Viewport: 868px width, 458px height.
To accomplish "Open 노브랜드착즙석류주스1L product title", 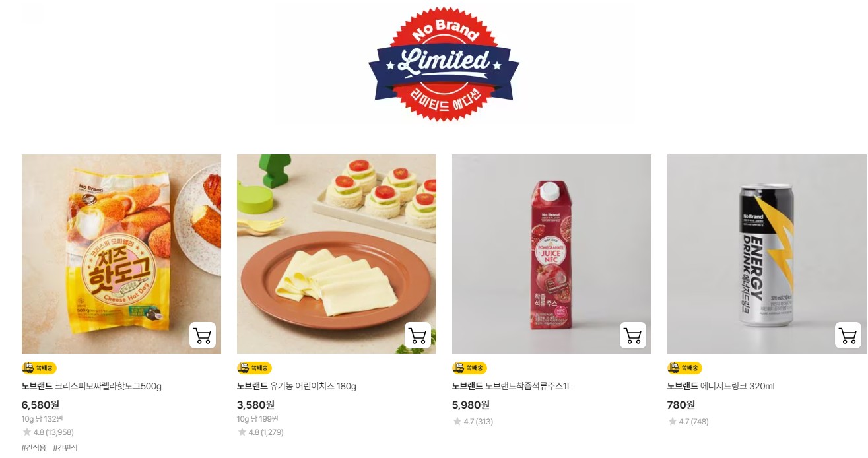I will coord(512,386).
